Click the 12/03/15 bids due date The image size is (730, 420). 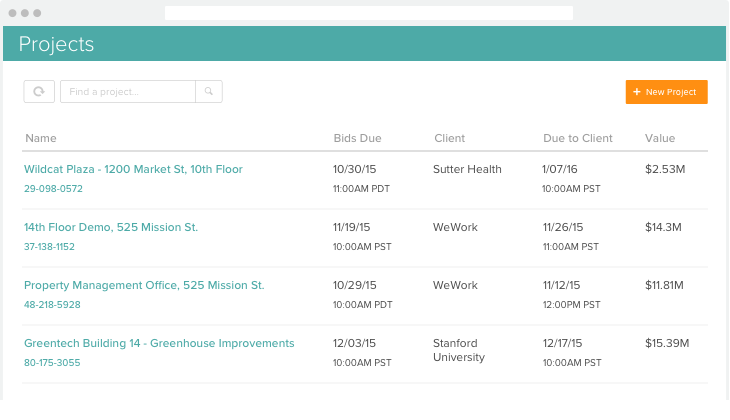click(x=354, y=343)
